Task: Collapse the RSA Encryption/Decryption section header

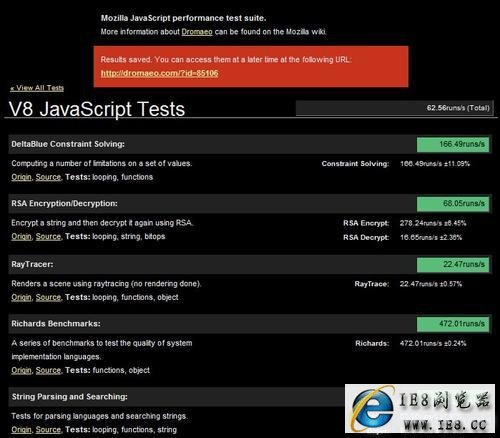Action: 250,203
